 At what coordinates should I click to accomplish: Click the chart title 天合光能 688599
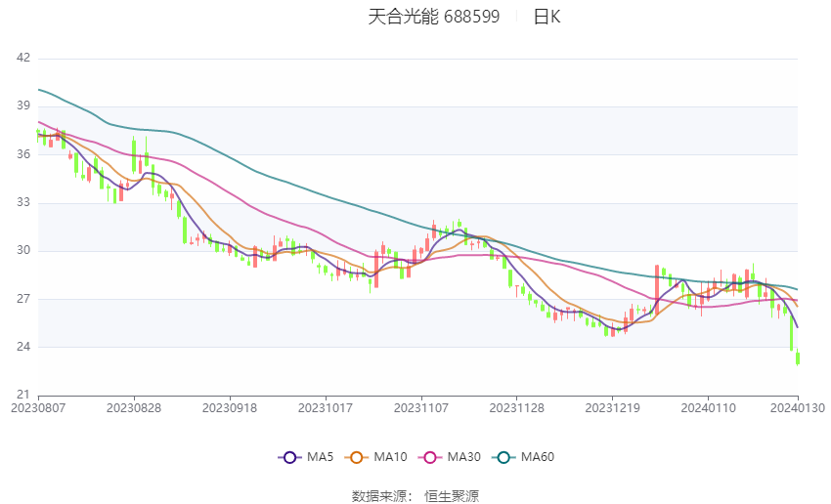[x=433, y=17]
